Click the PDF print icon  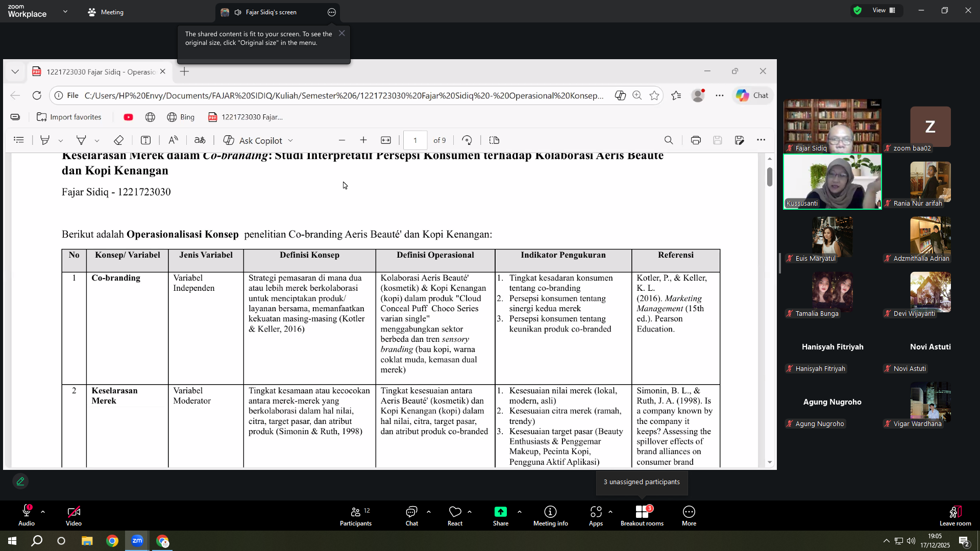[696, 140]
